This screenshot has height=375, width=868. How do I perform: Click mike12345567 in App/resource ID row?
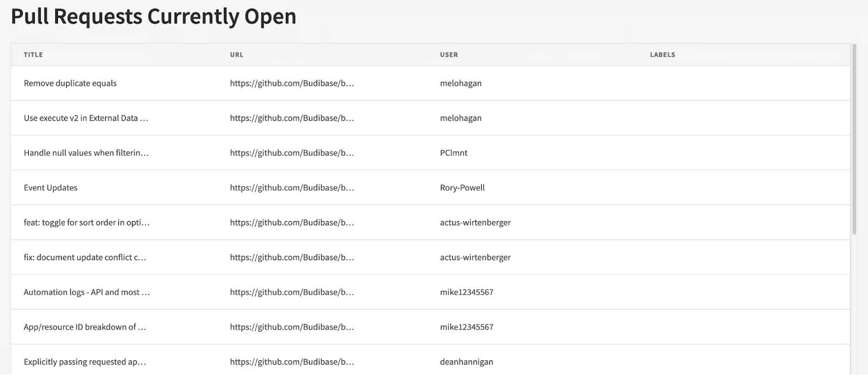point(467,327)
